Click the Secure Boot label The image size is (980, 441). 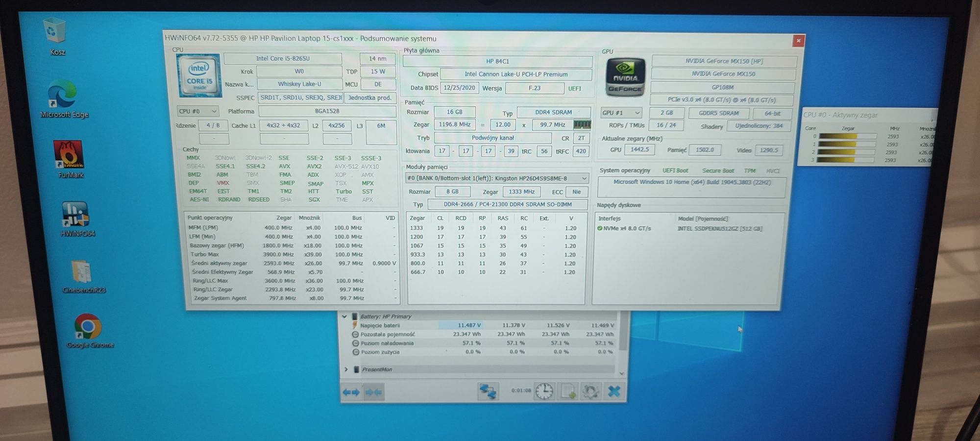[718, 171]
